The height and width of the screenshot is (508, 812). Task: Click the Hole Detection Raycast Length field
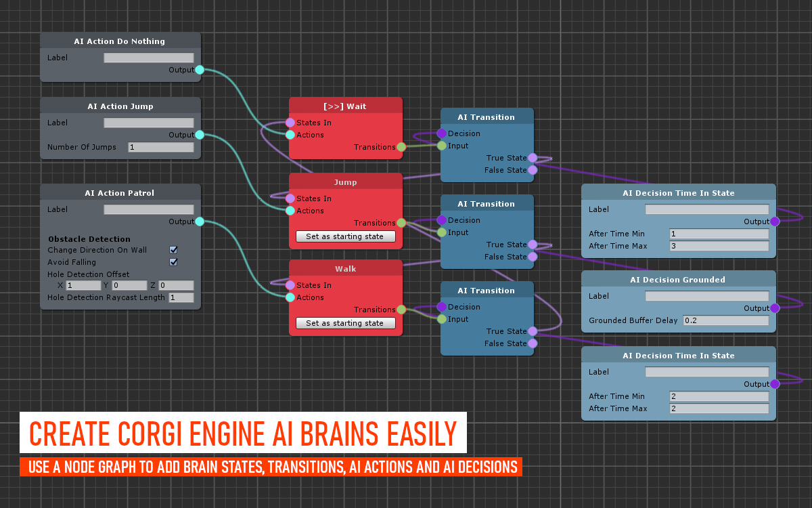181,297
